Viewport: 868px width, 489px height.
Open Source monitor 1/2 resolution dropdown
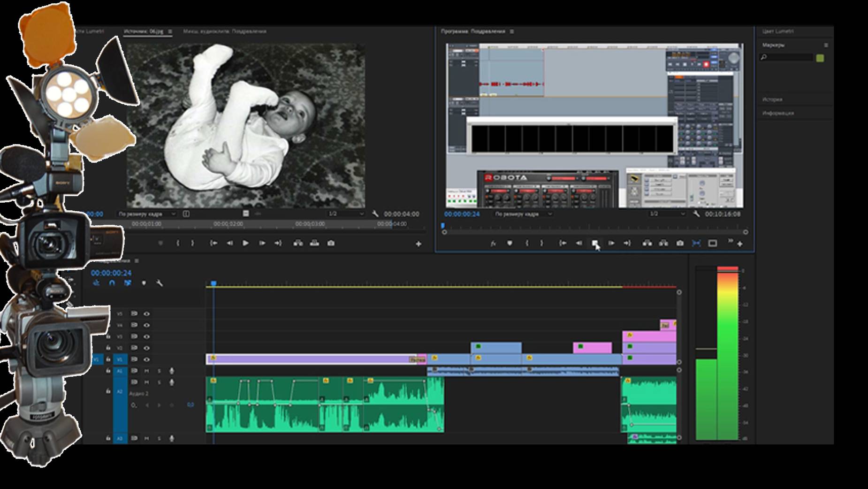346,214
